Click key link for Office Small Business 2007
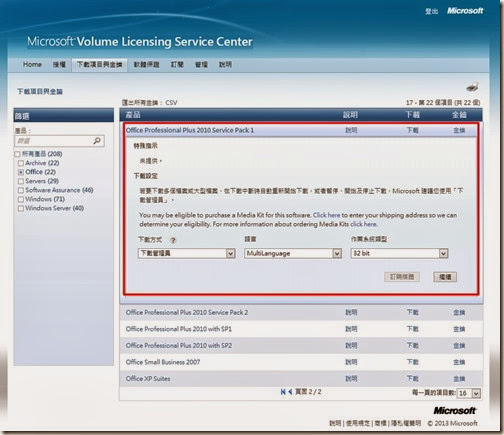 [459, 362]
